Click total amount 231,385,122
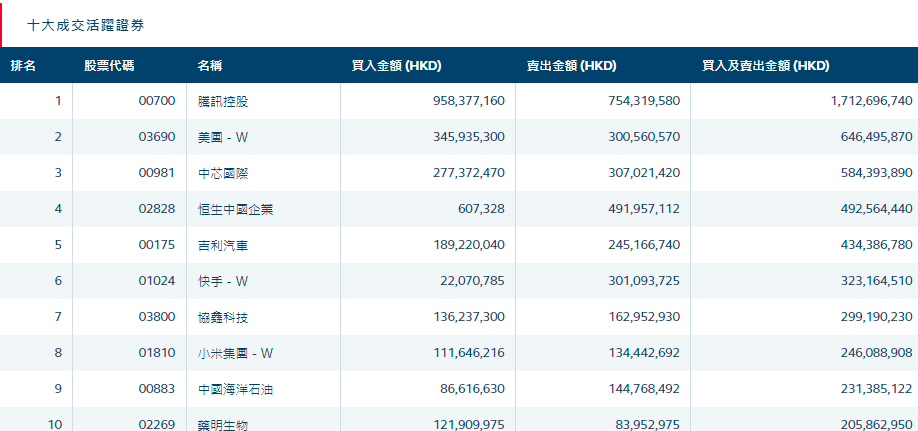This screenshot has height=431, width=918. [877, 389]
